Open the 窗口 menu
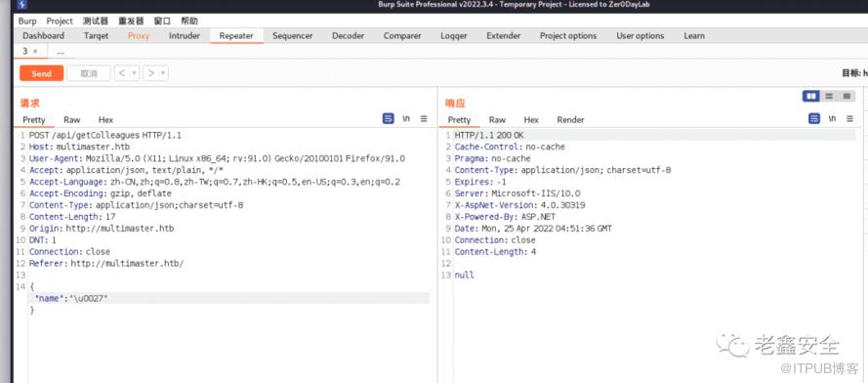The image size is (868, 383). (162, 21)
